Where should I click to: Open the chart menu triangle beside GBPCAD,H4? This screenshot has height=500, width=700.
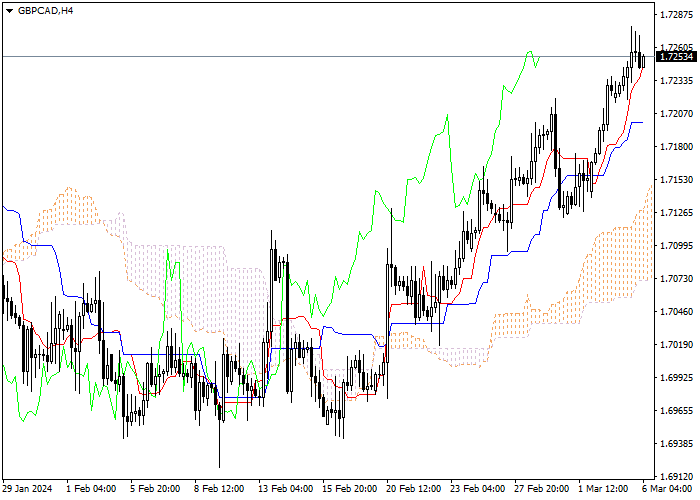(x=9, y=11)
